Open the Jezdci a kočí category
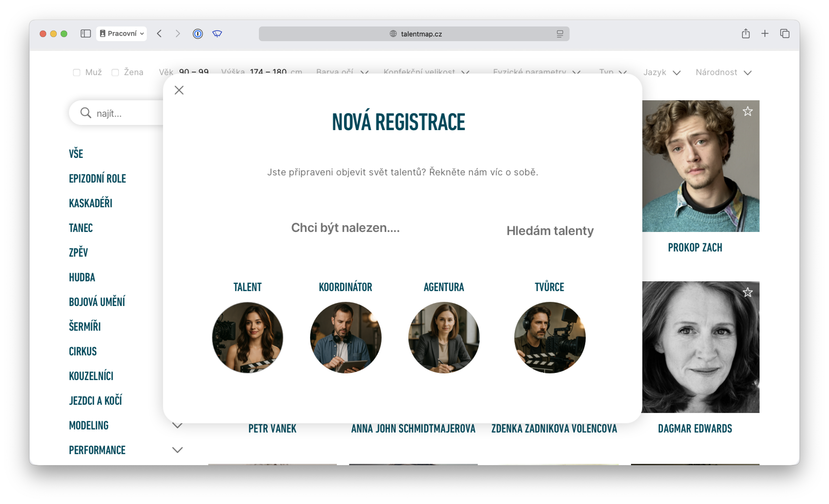Viewport: 829px width, 504px height. coord(96,401)
